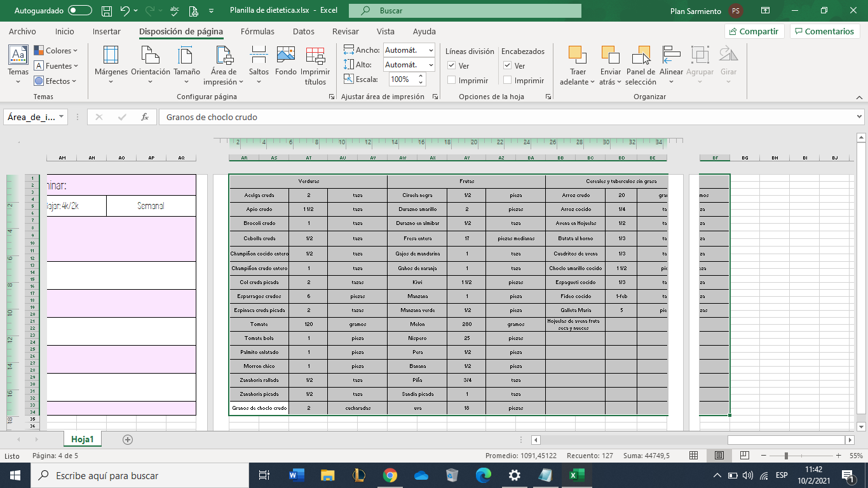Click the insert function fx icon

tap(145, 117)
